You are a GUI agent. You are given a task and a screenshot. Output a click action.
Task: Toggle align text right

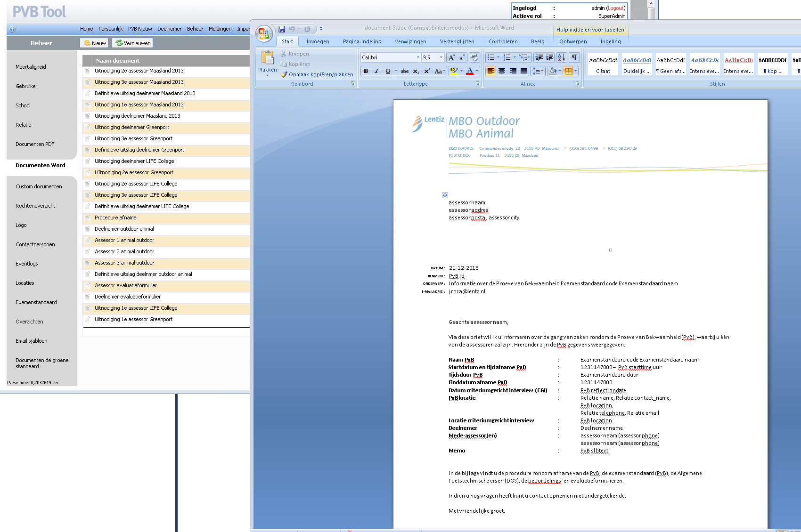coord(513,71)
